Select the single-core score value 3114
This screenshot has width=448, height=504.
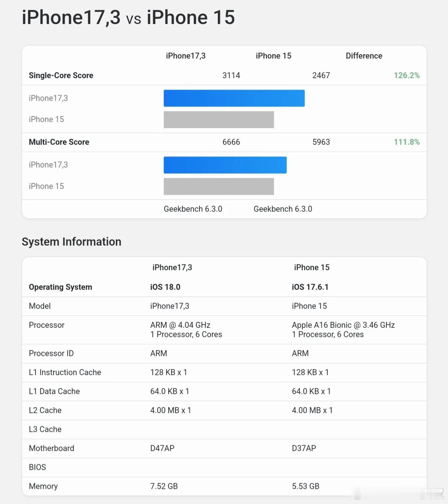pos(231,75)
